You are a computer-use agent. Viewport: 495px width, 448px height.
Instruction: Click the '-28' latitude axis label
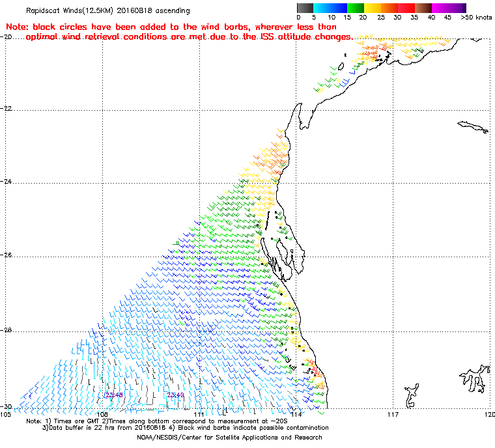(6, 330)
